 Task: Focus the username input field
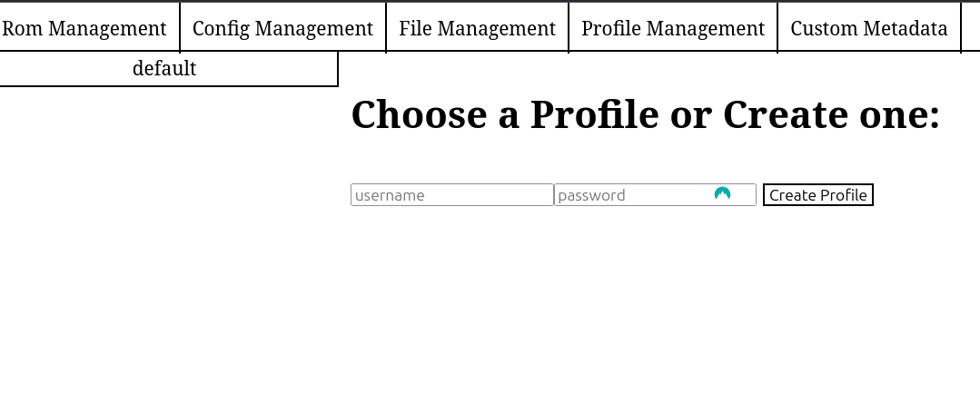(x=451, y=195)
